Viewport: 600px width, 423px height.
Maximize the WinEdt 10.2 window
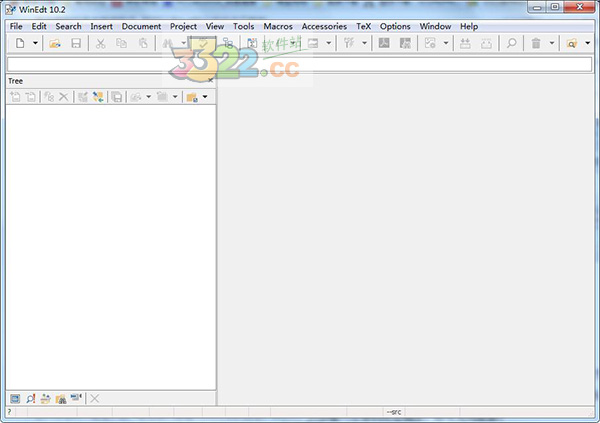click(555, 7)
